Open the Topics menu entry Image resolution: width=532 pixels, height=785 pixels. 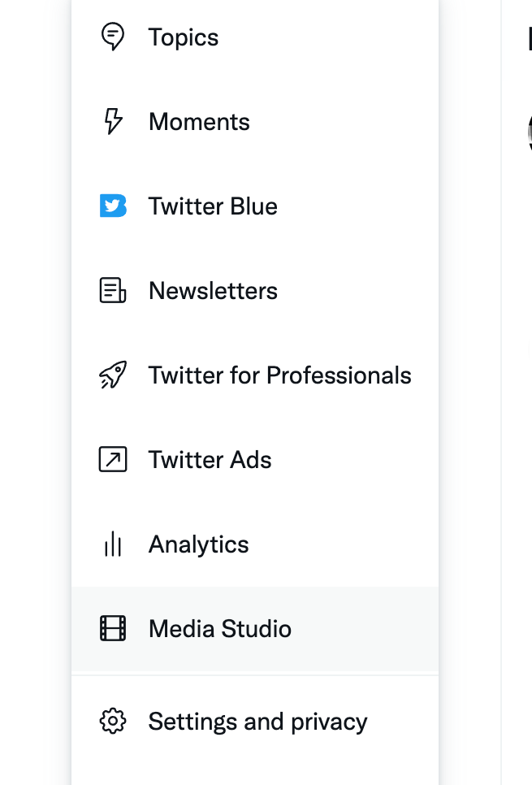(184, 37)
